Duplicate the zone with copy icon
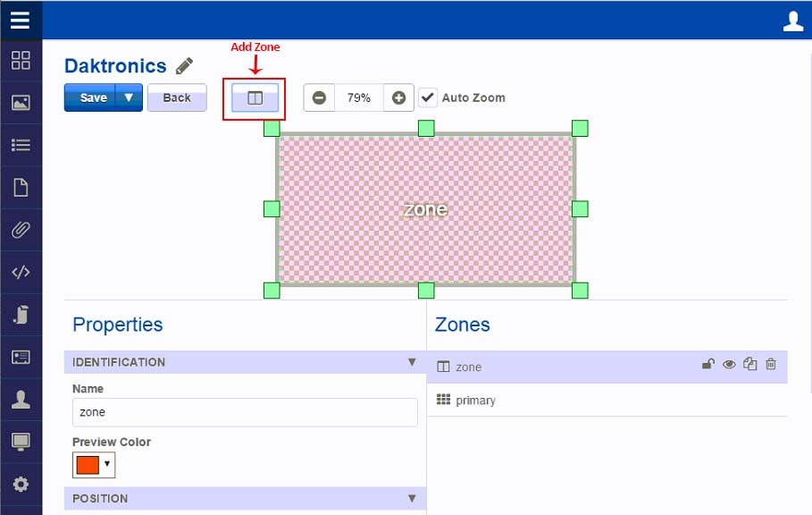This screenshot has width=812, height=515. (750, 364)
